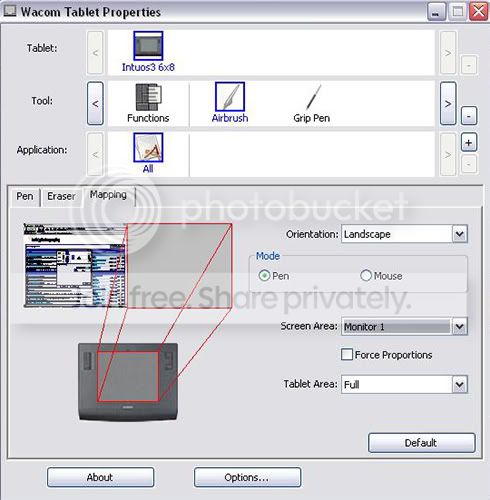Open the Screen Area Monitor 1 dropdown
This screenshot has width=490, height=500.
[404, 326]
